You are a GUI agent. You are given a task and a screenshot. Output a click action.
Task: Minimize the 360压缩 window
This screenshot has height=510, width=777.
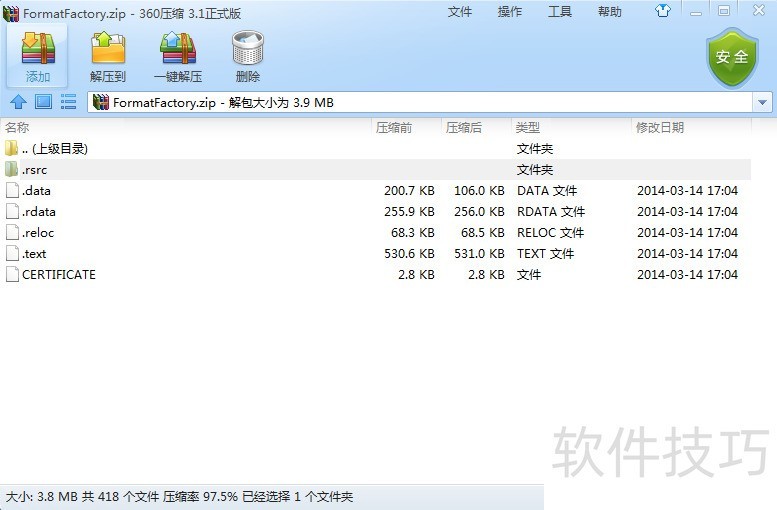click(x=696, y=11)
